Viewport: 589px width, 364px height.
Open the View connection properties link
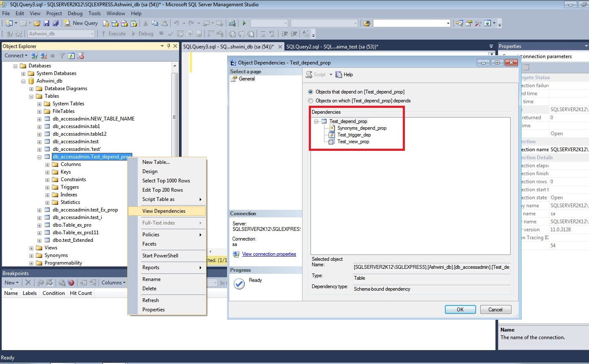(x=269, y=254)
